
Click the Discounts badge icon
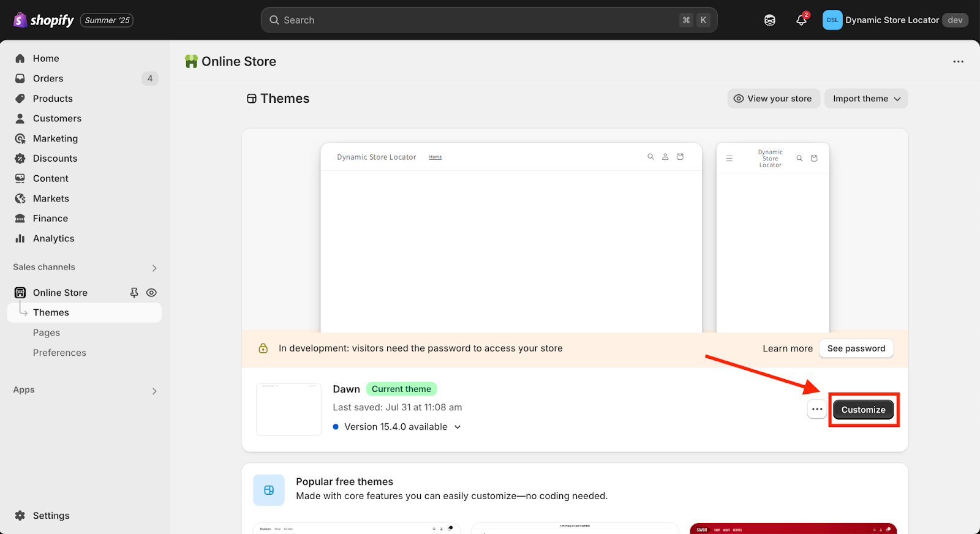click(20, 158)
